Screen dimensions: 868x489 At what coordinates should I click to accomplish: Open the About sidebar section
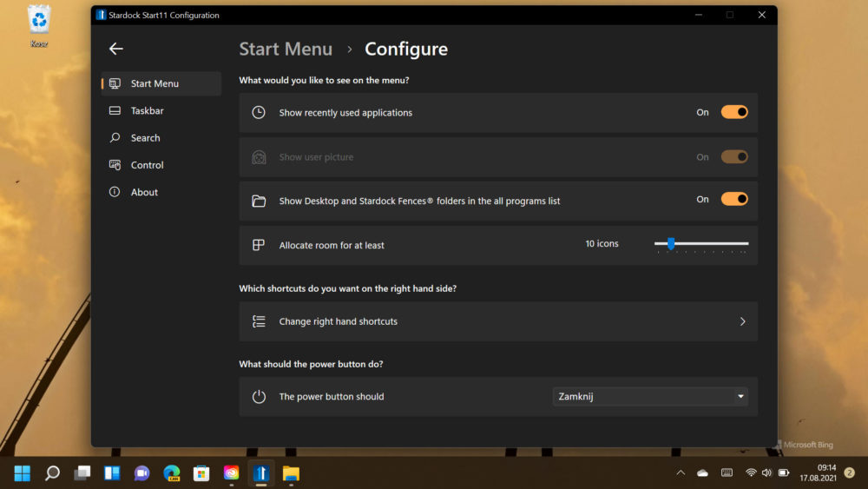click(x=161, y=192)
